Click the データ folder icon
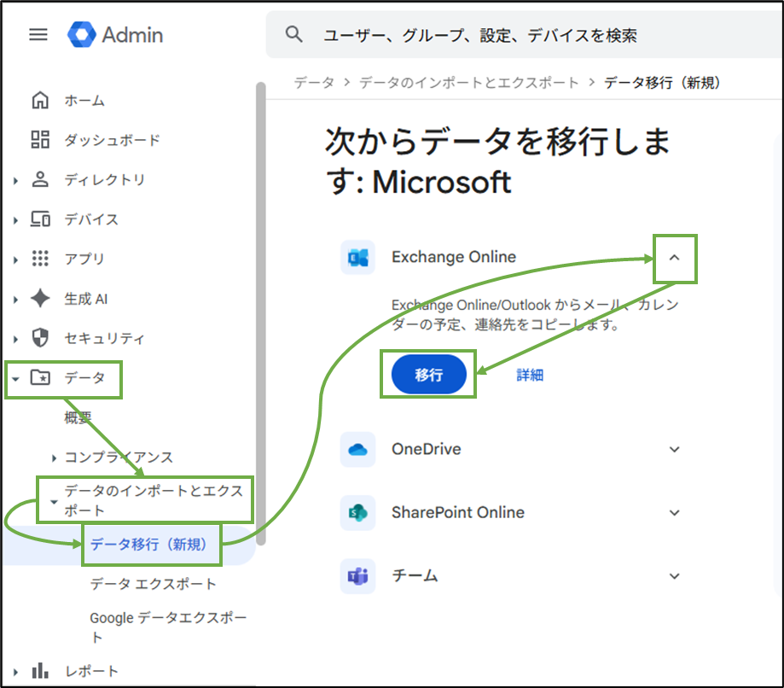 [40, 377]
